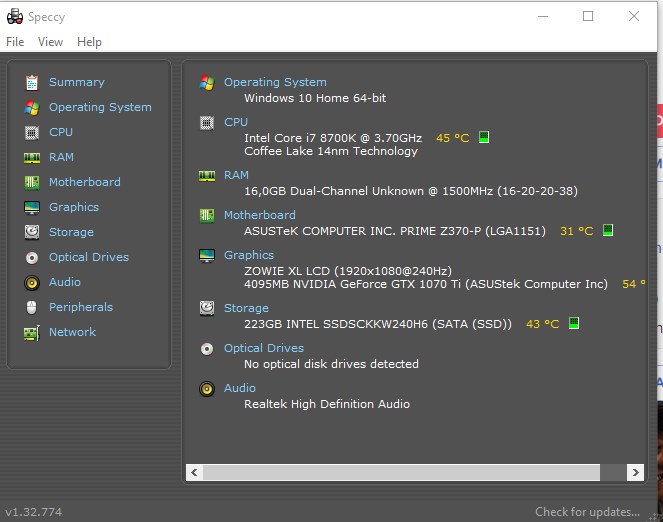This screenshot has width=663, height=522.
Task: Select Summary in the sidebar
Action: (x=77, y=82)
